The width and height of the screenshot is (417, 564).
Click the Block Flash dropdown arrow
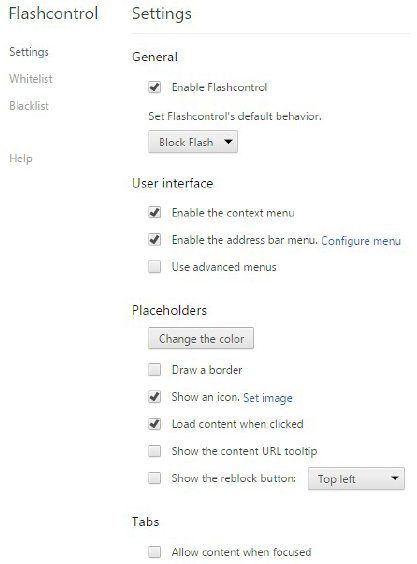point(228,142)
